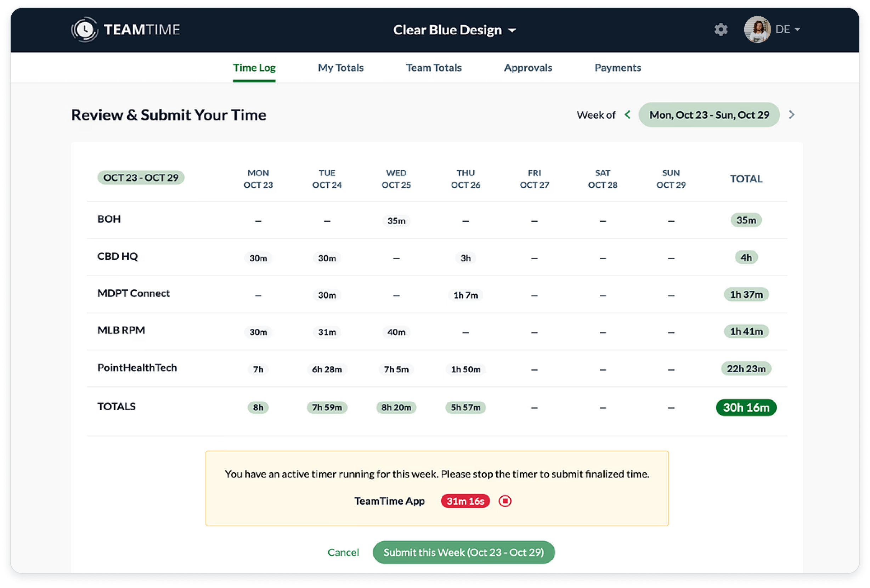The height and width of the screenshot is (588, 870).
Task: Click the PointHealthTech 22h 23m total
Action: coord(746,369)
